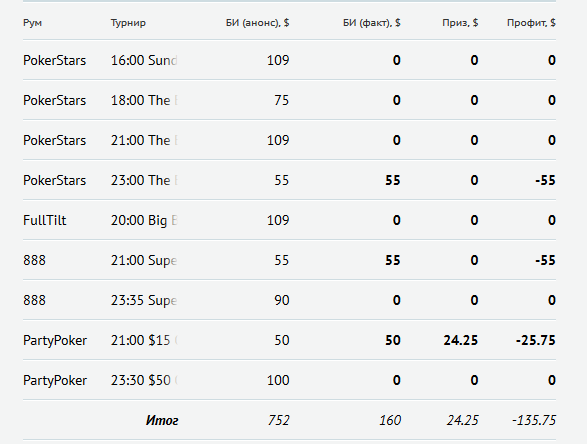The height and width of the screenshot is (444, 587).
Task: Click the 23:30 $50 PartyPoker tournament
Action: pyautogui.click(x=144, y=380)
